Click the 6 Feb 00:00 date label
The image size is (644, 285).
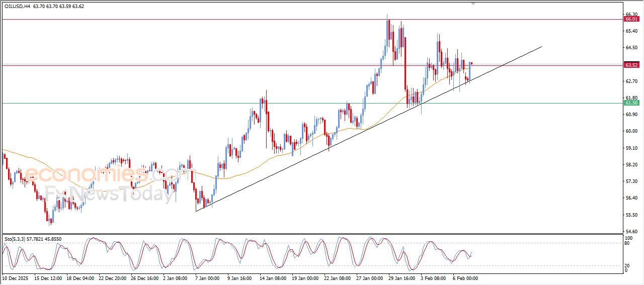tap(465, 278)
